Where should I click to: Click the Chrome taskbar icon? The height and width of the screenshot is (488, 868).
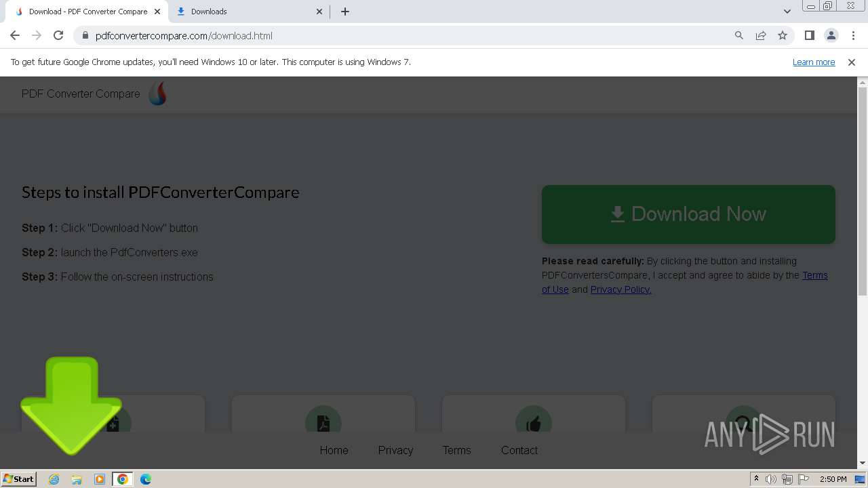[123, 479]
